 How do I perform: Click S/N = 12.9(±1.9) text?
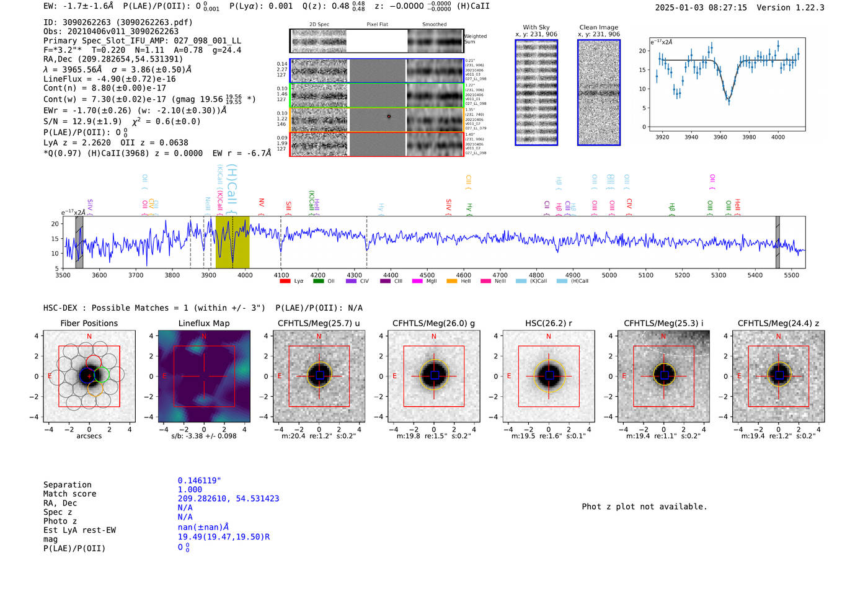click(x=82, y=122)
